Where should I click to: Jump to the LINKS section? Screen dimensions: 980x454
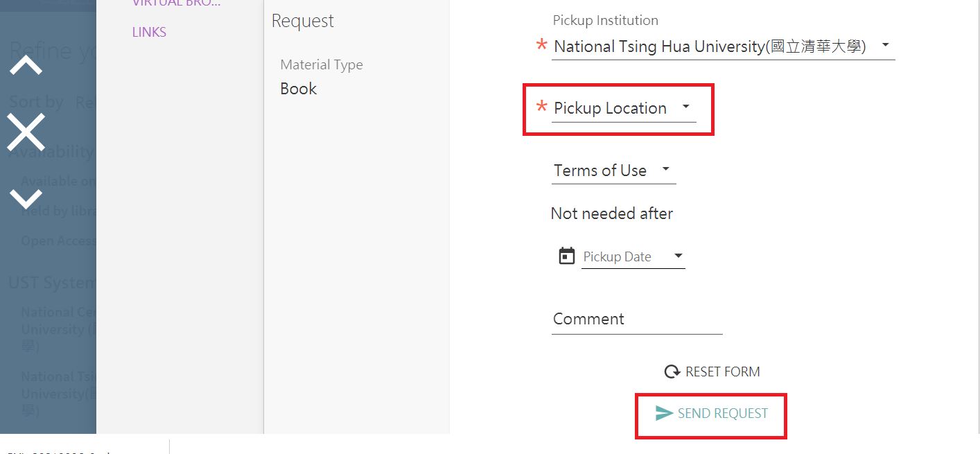tap(149, 32)
